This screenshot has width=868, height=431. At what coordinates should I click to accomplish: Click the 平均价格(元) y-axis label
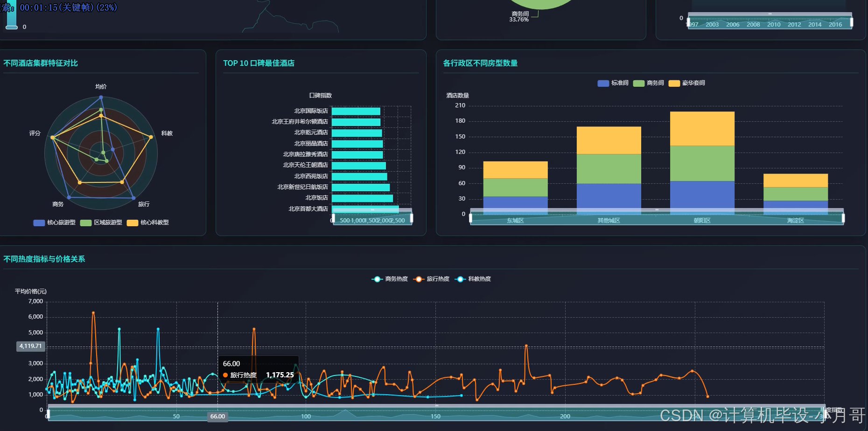tap(31, 292)
